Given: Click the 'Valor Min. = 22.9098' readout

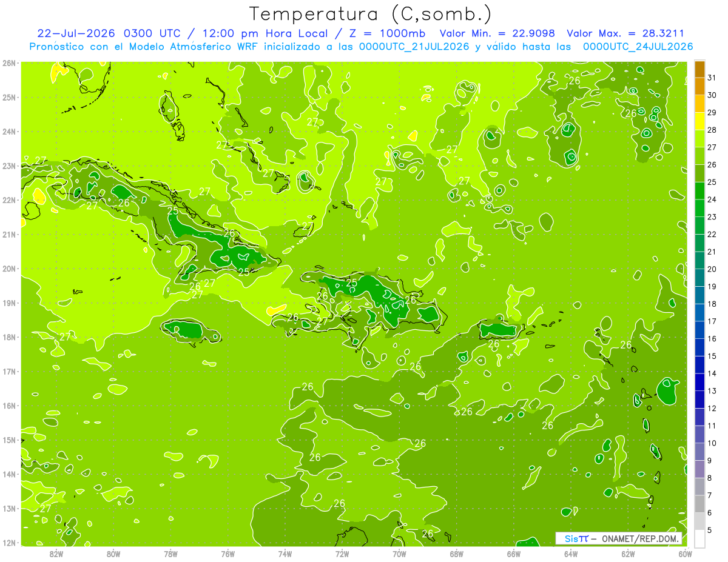Looking at the screenshot, I should (497, 33).
